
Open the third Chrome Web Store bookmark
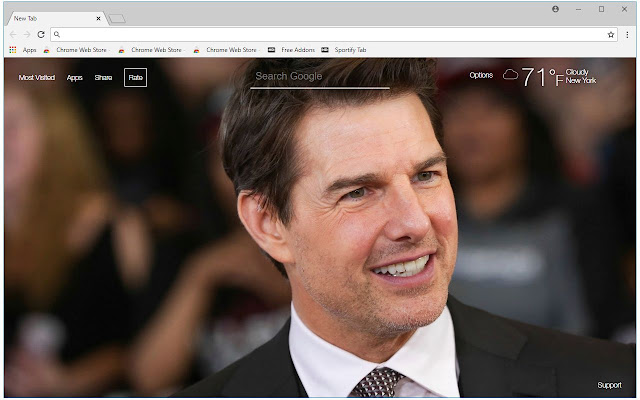[226, 50]
